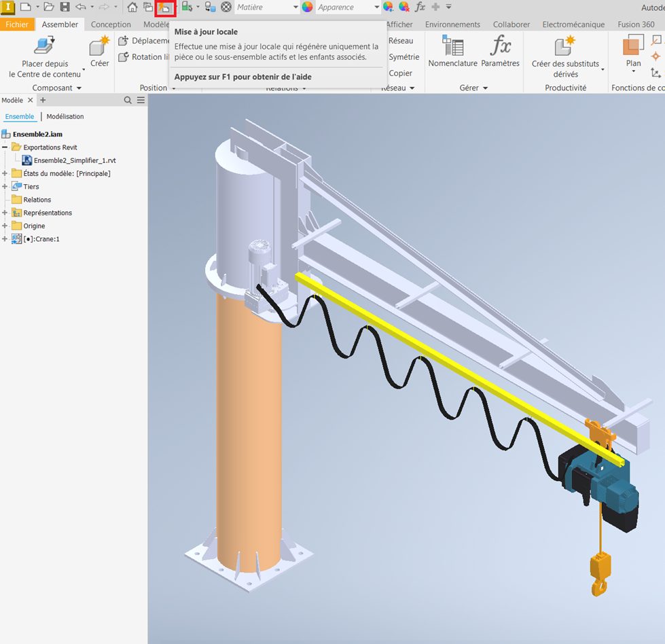Click the Redo arrow icon
665x644 pixels.
pyautogui.click(x=104, y=7)
